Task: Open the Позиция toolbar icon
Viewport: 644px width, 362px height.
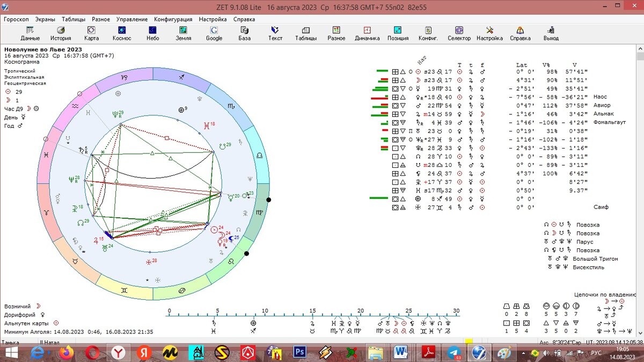Action: click(398, 34)
